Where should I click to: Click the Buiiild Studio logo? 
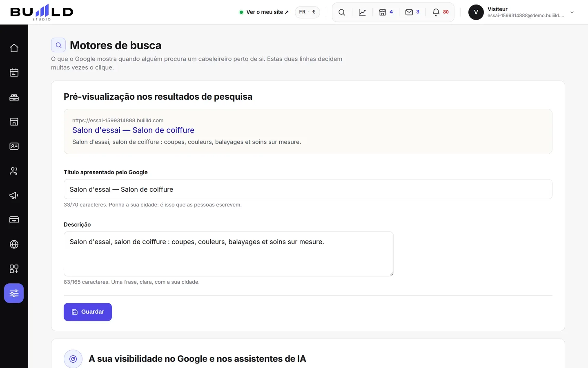click(42, 12)
